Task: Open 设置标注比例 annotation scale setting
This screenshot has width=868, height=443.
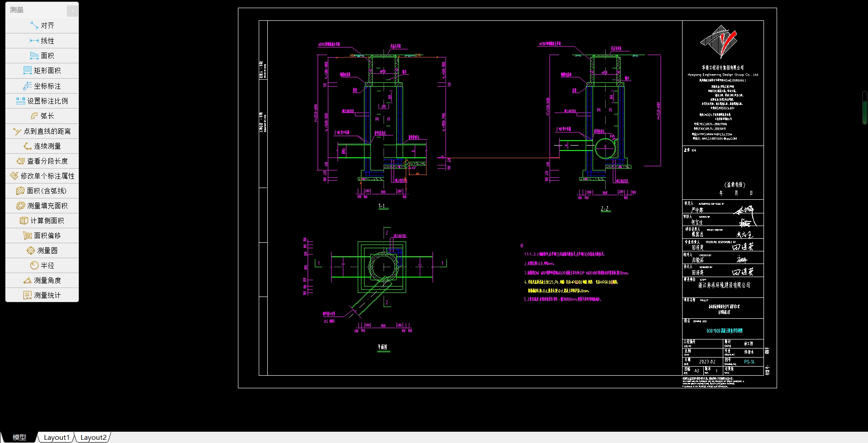Action: [x=42, y=101]
